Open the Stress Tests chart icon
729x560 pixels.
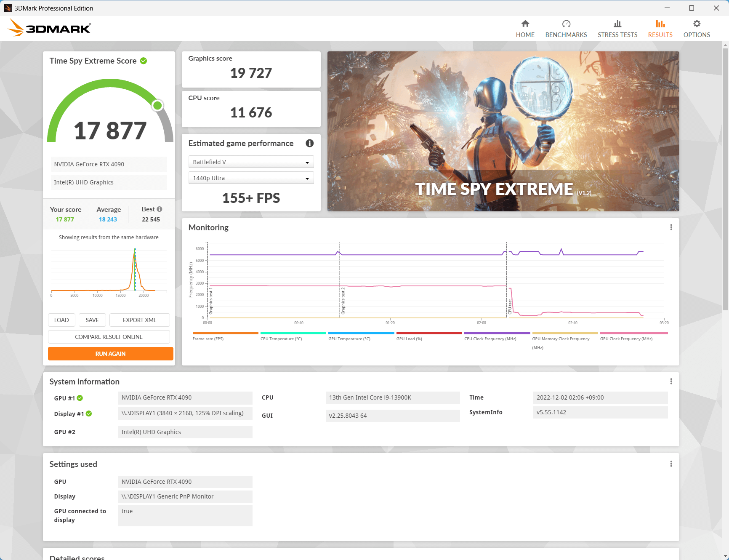(x=617, y=24)
